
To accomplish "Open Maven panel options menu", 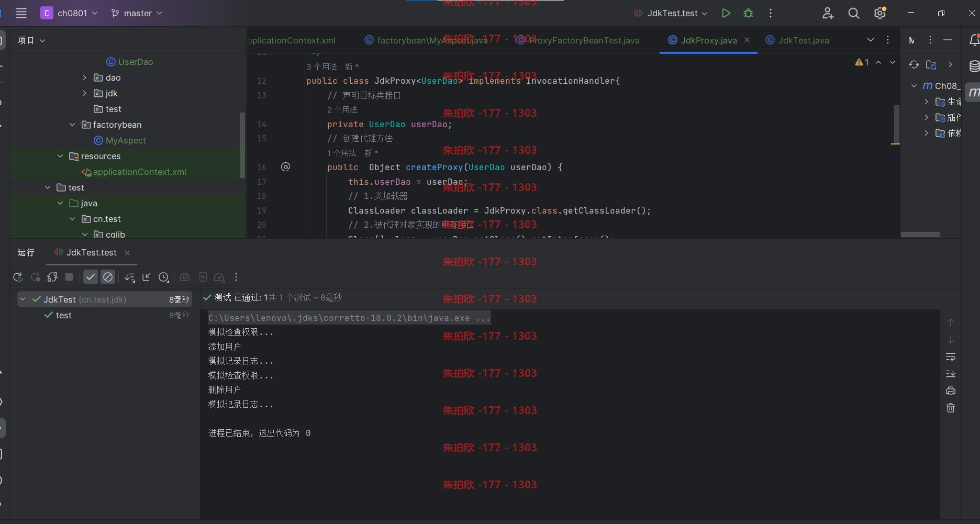I will [x=930, y=40].
